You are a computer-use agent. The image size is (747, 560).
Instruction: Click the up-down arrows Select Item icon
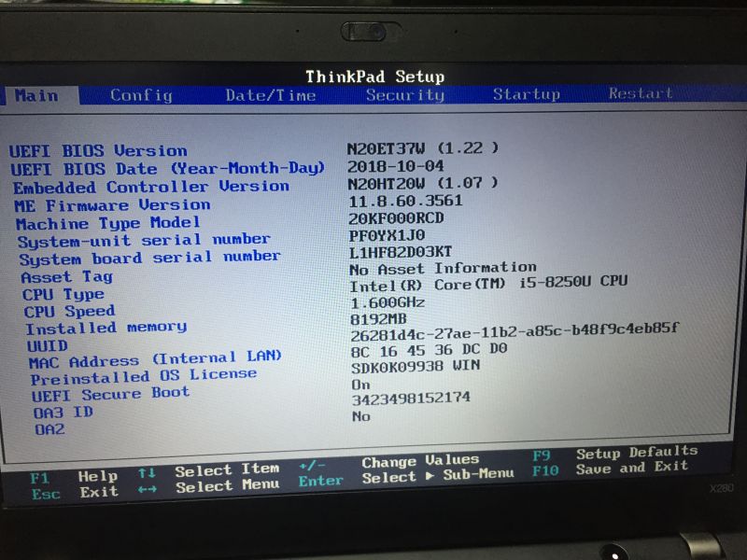[x=147, y=472]
